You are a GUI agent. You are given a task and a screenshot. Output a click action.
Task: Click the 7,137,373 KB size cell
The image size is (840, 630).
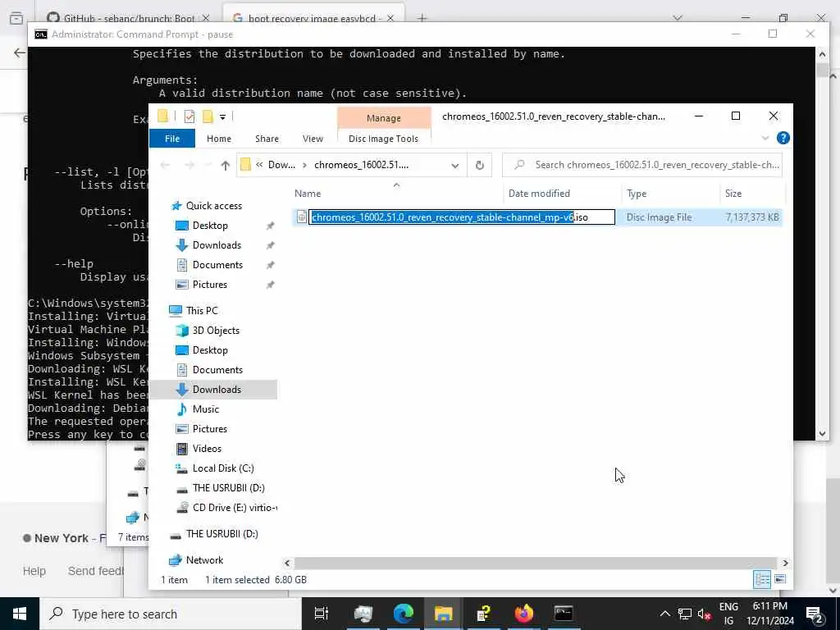point(752,217)
